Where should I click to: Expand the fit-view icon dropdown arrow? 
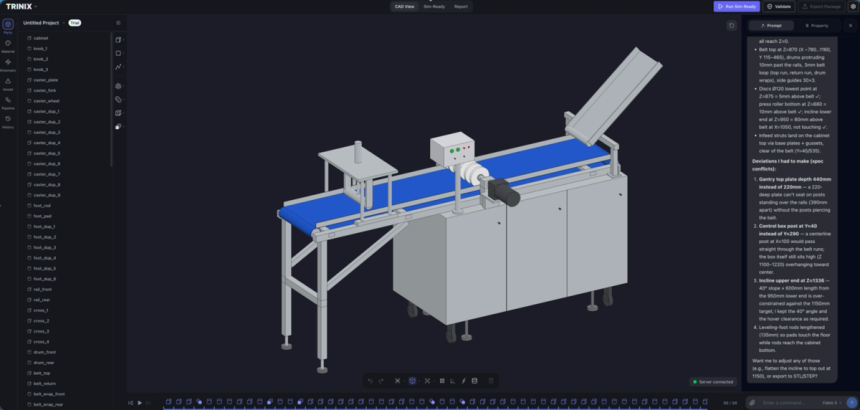coord(403,381)
